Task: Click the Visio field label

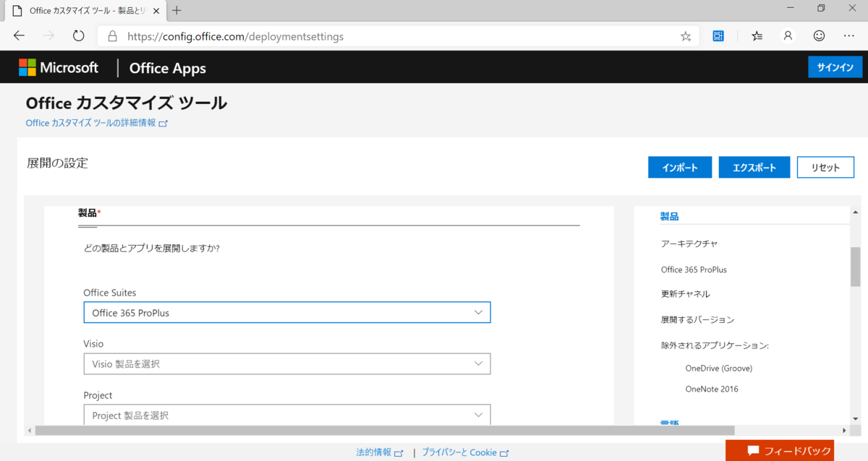Action: click(x=93, y=344)
